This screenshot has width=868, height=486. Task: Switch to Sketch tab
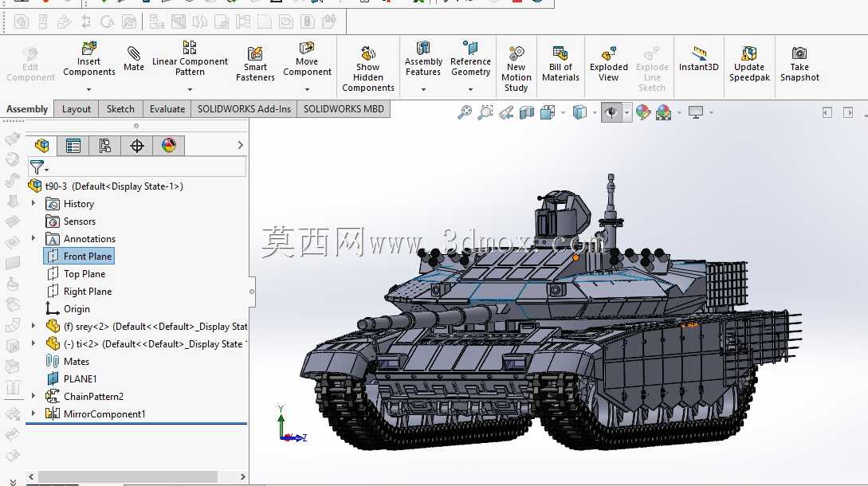click(120, 109)
